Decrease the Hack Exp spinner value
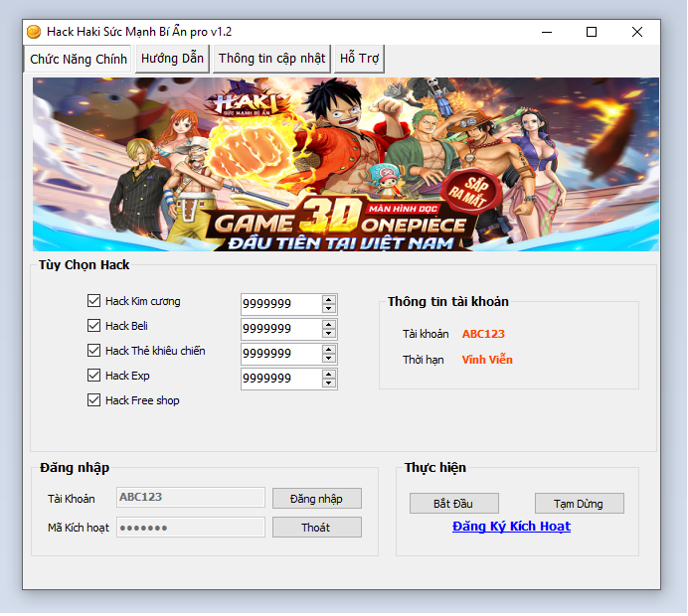This screenshot has width=688, height=616. [x=329, y=383]
